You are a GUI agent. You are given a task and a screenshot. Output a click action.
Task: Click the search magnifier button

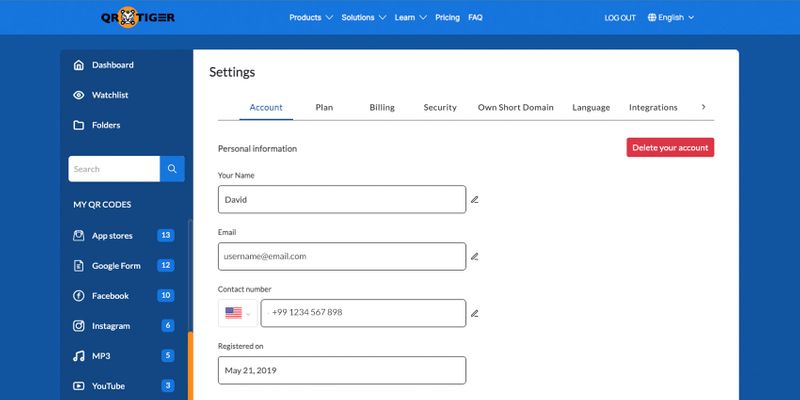coord(172,169)
